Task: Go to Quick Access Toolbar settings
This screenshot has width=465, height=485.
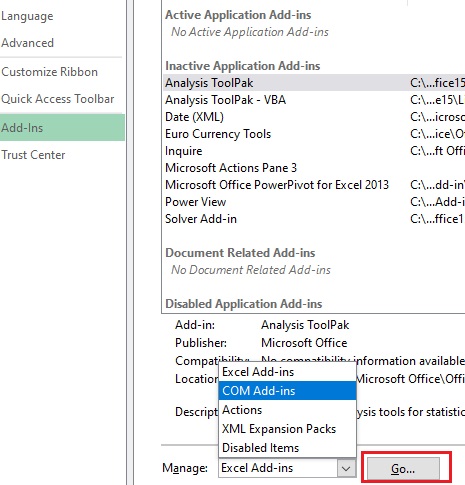Action: pos(58,99)
